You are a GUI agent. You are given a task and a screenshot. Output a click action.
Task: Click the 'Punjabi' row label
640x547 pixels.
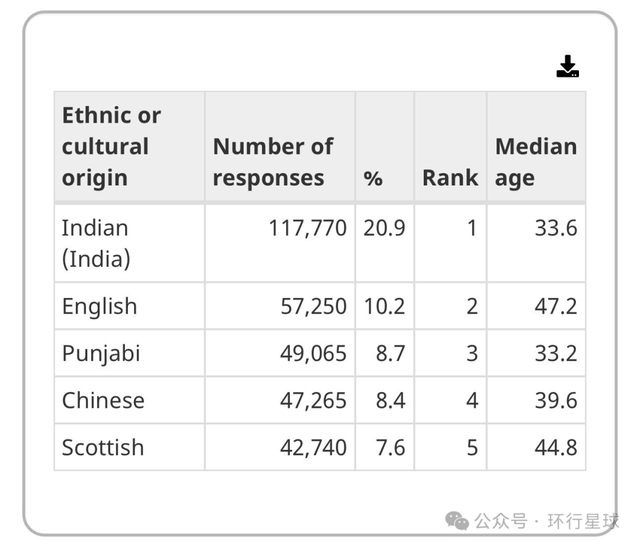point(101,353)
